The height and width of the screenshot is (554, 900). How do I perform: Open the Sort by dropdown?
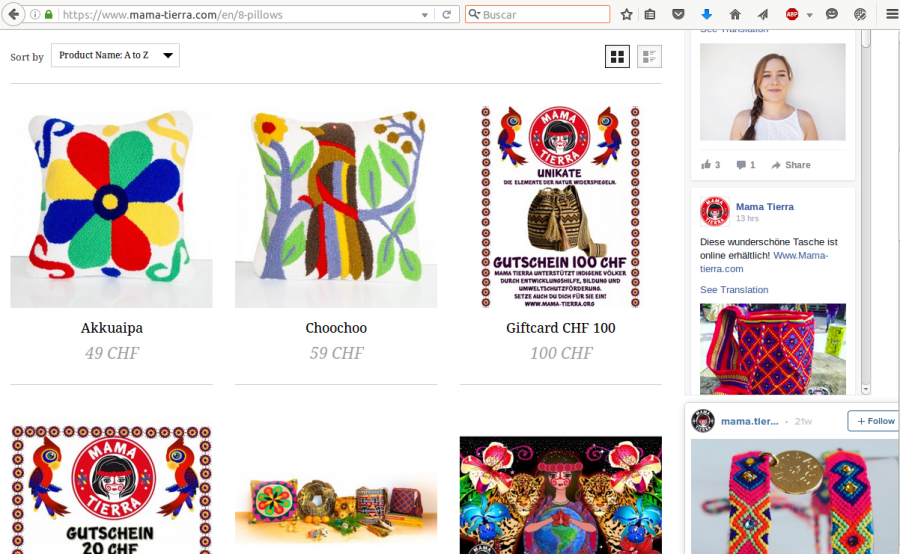(x=115, y=55)
